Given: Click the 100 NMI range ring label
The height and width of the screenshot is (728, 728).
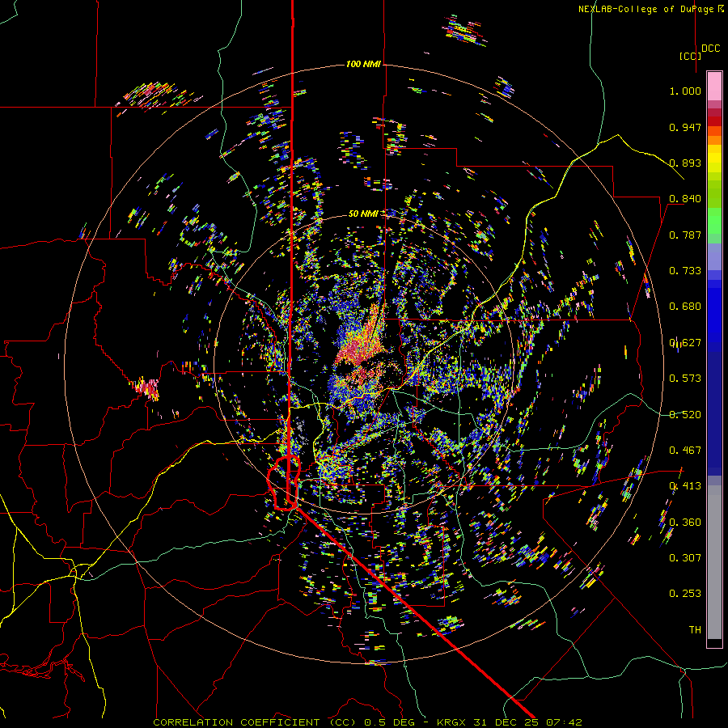Looking at the screenshot, I should [363, 64].
